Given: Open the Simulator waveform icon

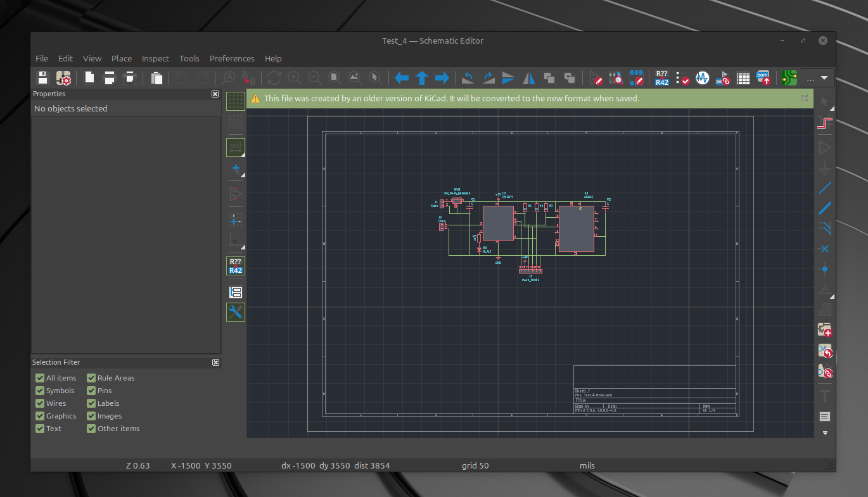Looking at the screenshot, I should (702, 78).
